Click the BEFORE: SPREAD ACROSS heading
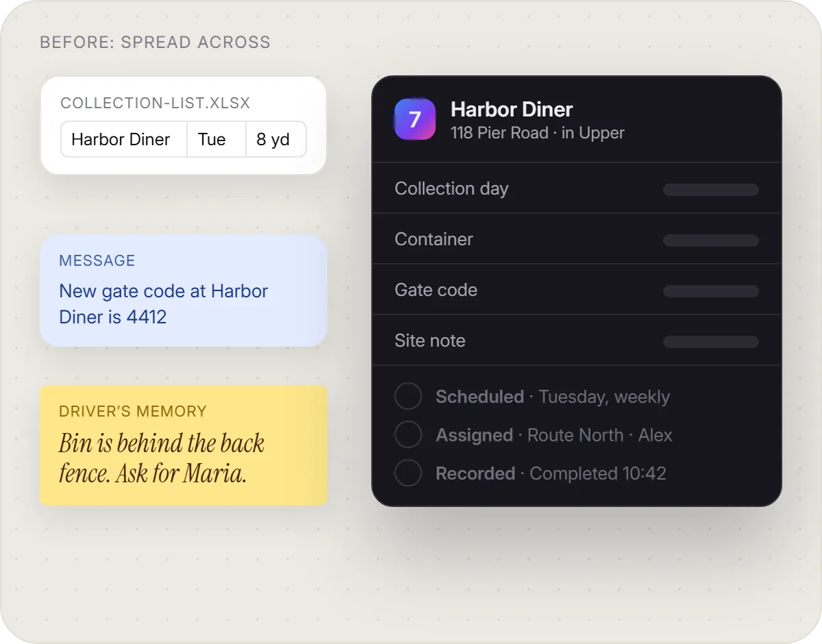The image size is (822, 644). pos(155,42)
